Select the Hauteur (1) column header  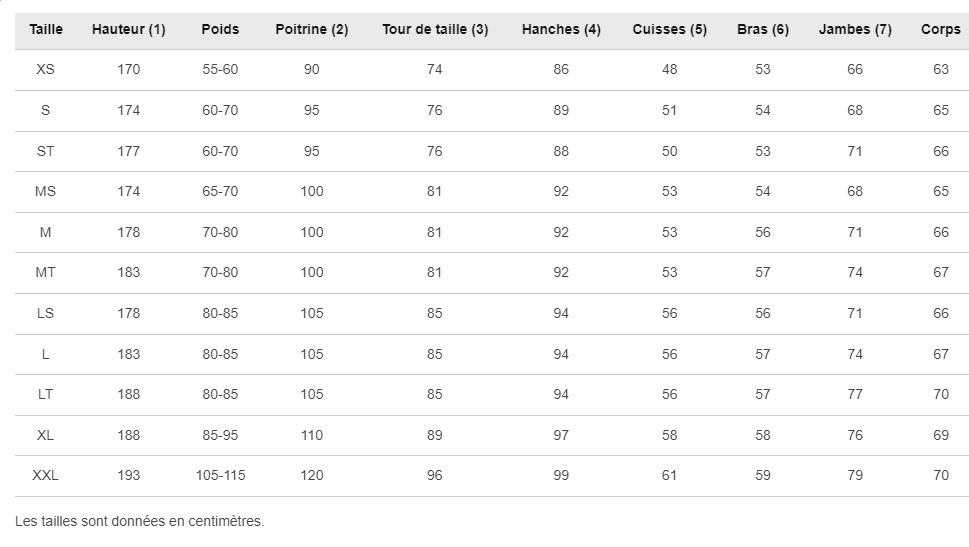click(x=129, y=29)
